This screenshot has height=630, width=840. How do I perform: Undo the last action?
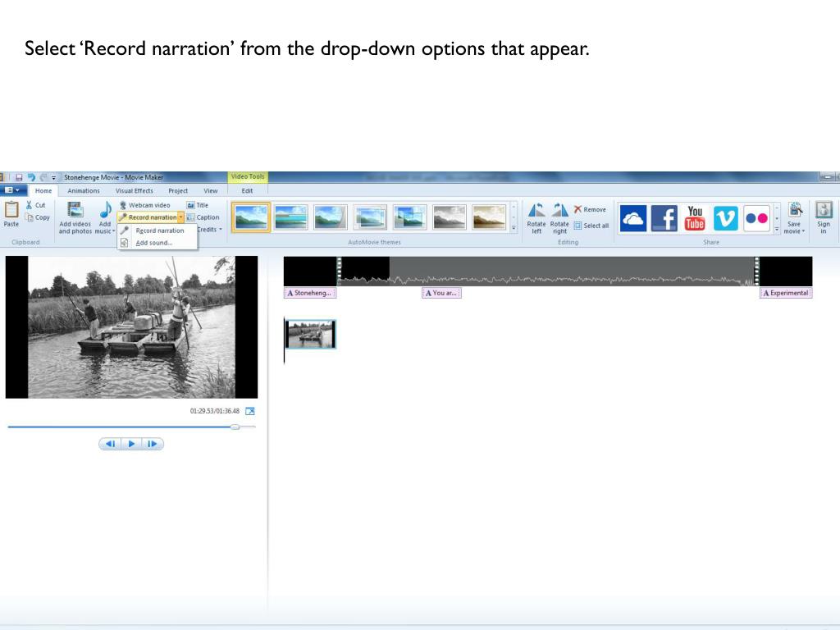31,177
